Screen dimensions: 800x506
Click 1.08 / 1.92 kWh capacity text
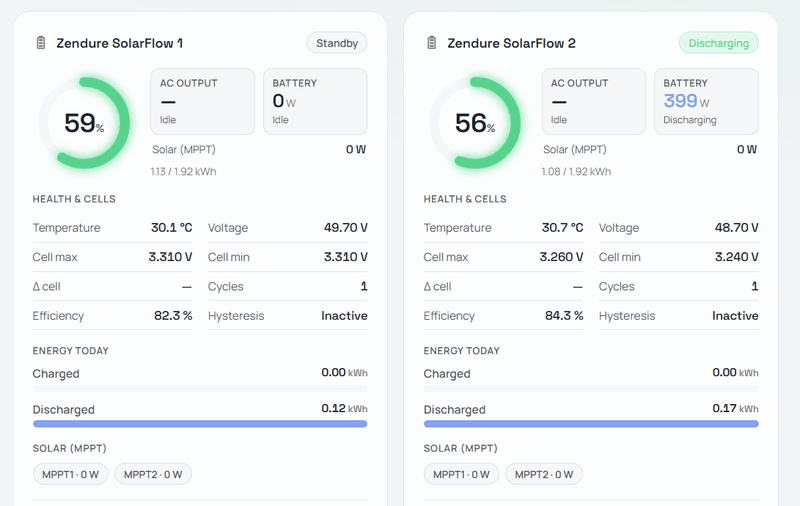(576, 171)
